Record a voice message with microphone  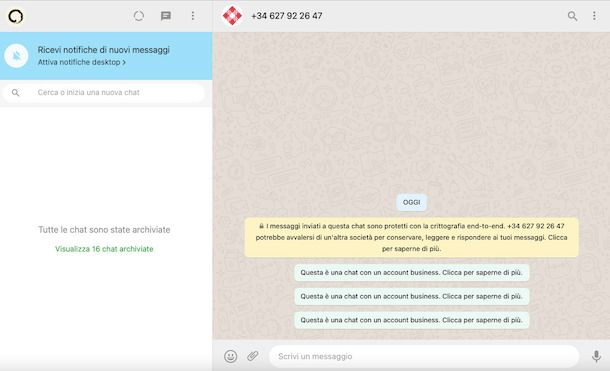coord(596,356)
